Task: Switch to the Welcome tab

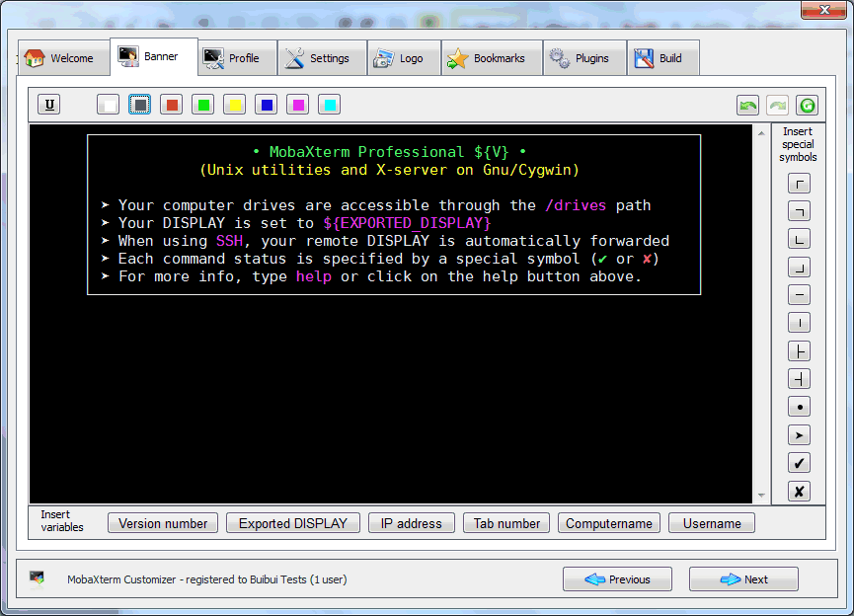Action: pos(64,57)
